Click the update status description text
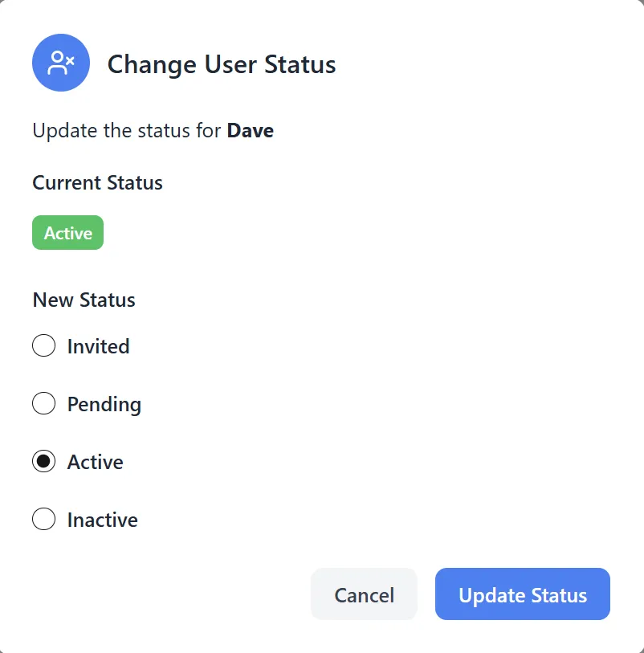644x653 pixels. (x=153, y=130)
